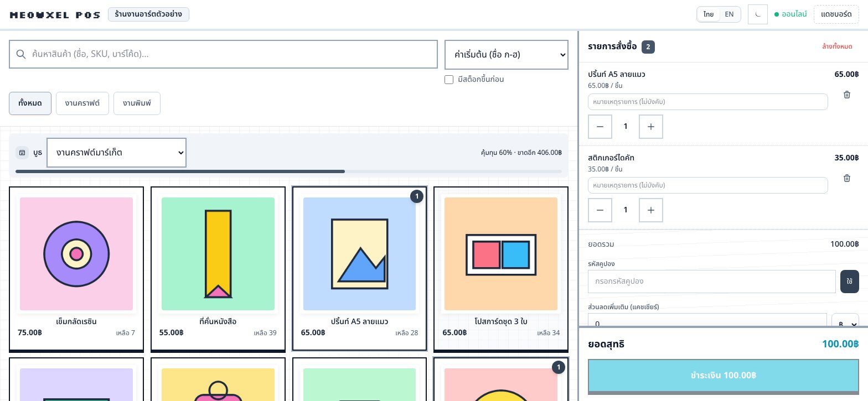Screen dimensions: 868x401
Task: Increase ปริ้นท์ A5 ลายแมว quantity with plus
Action: 651,127
